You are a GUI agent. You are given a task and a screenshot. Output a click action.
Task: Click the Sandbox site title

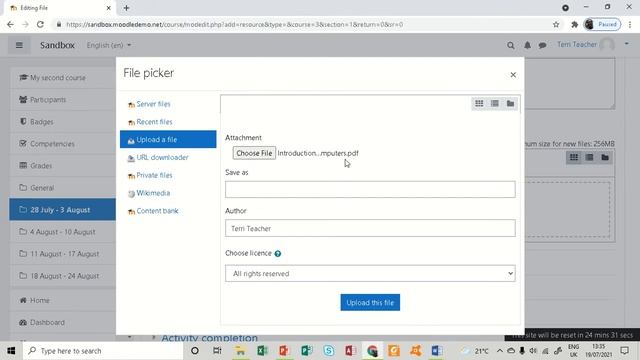58,45
